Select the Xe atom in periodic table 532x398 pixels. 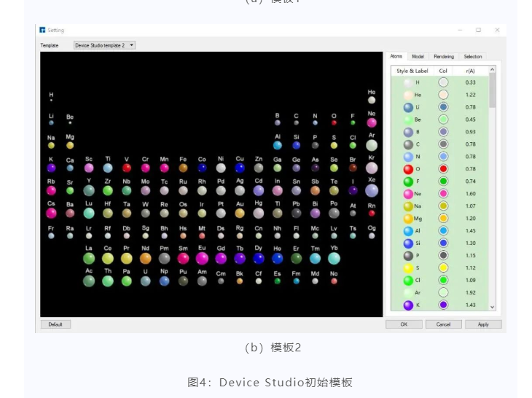pos(372,190)
